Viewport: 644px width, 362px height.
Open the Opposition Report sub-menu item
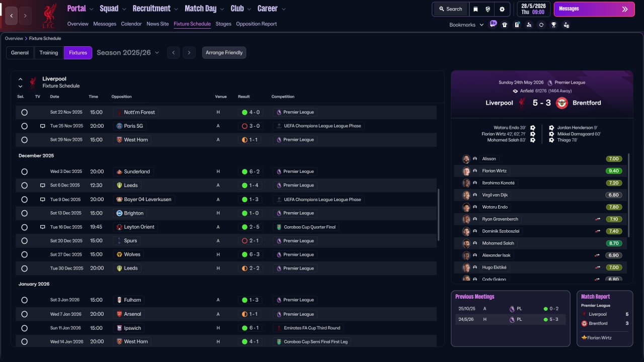click(x=256, y=24)
